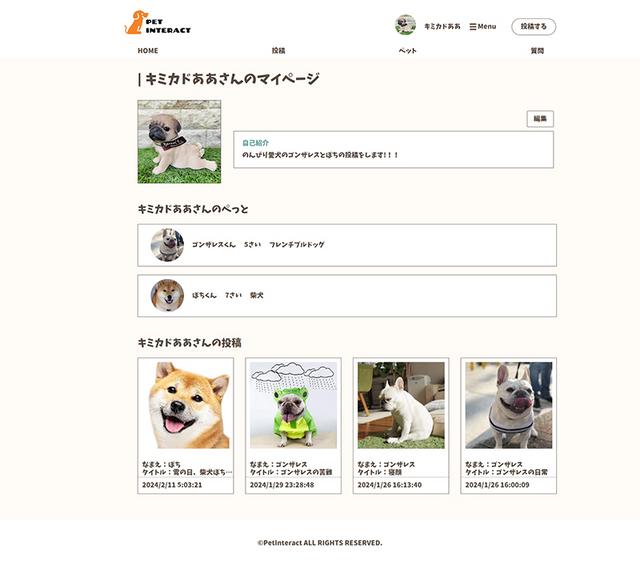640x562 pixels.
Task: Open the Menu dropdown label
Action: click(487, 27)
